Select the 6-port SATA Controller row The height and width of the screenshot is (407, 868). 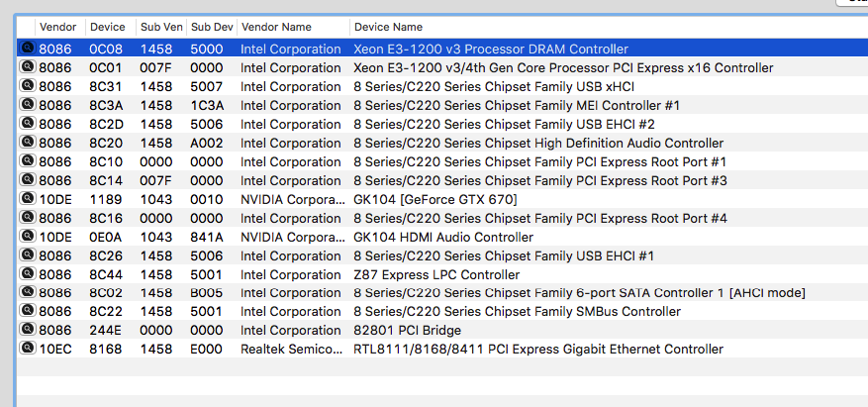(579, 293)
